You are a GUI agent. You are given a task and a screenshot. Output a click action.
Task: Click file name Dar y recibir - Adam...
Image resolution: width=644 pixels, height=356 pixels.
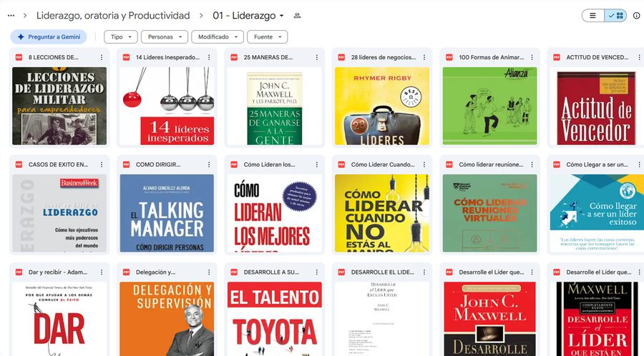(x=58, y=272)
